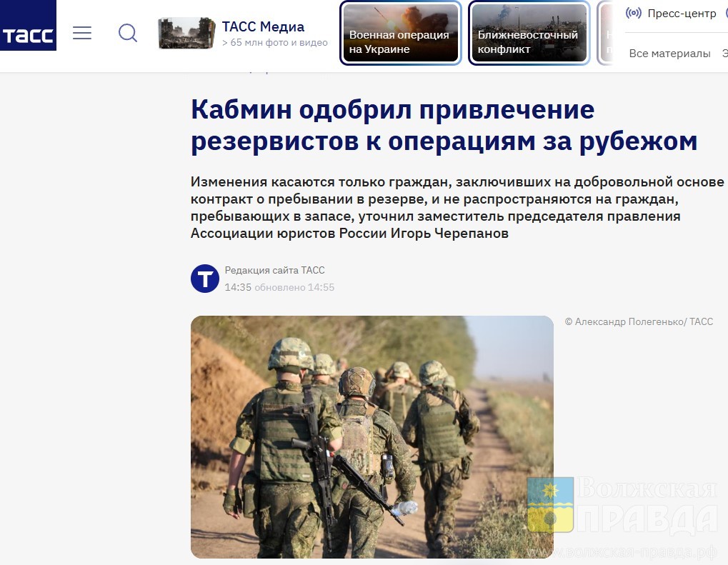Click the publication time 14:35
Viewport: 728px width, 565px height.
[x=238, y=287]
